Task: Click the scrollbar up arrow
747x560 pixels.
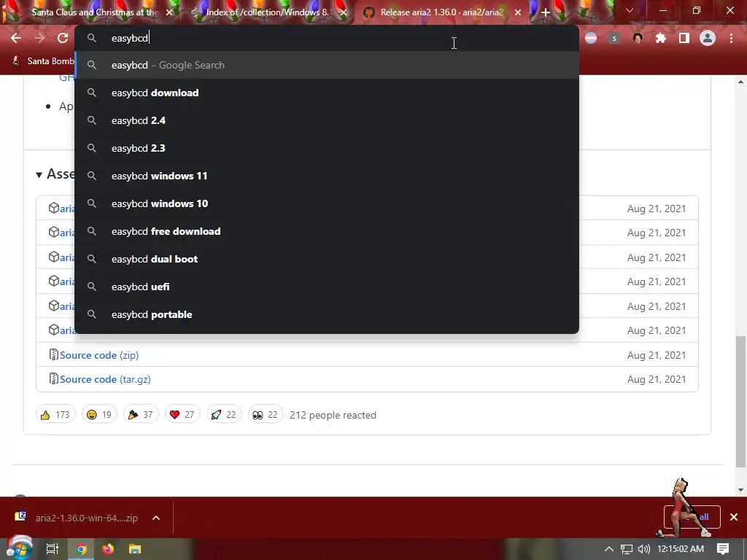Action: pos(740,82)
